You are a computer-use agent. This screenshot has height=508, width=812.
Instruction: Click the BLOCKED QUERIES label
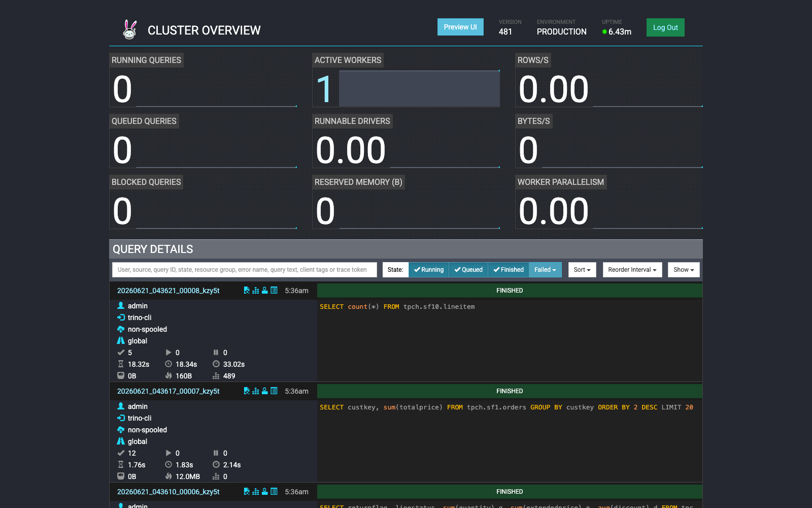[146, 182]
